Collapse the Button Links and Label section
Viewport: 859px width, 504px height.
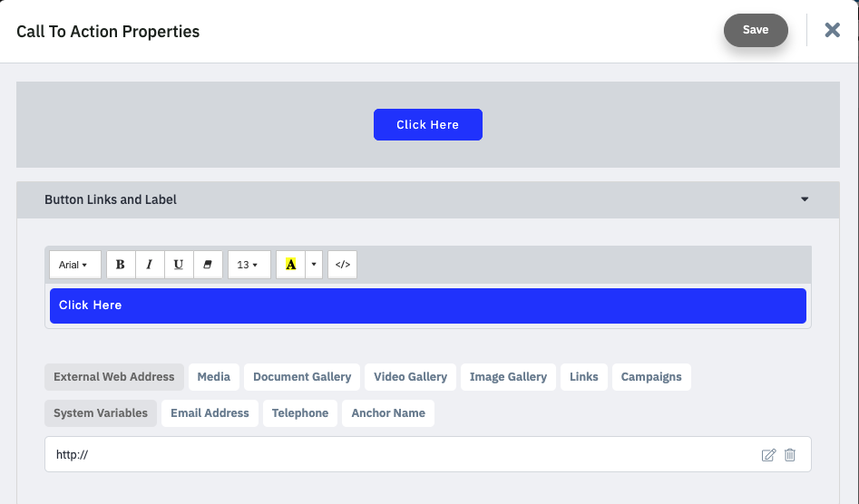[805, 199]
